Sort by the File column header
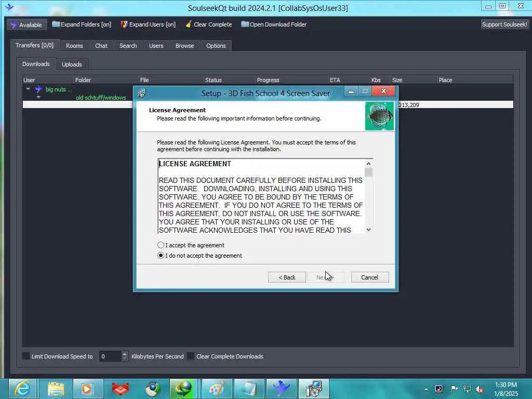 point(171,80)
